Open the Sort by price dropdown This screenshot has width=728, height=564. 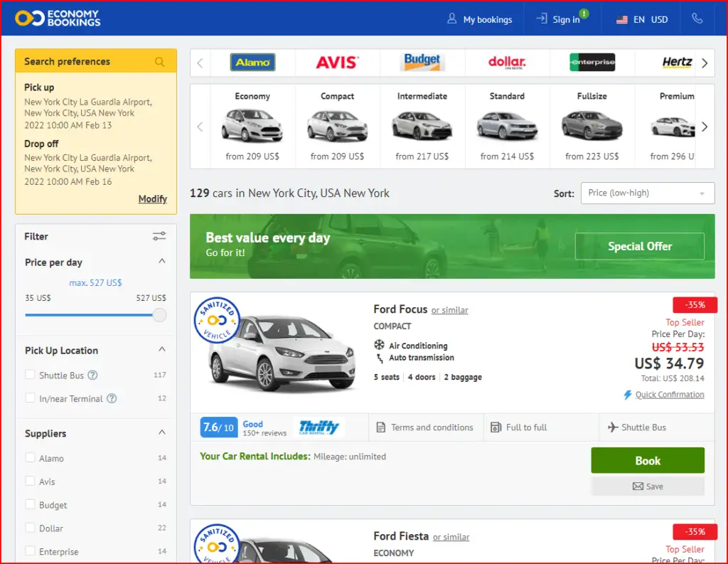647,193
